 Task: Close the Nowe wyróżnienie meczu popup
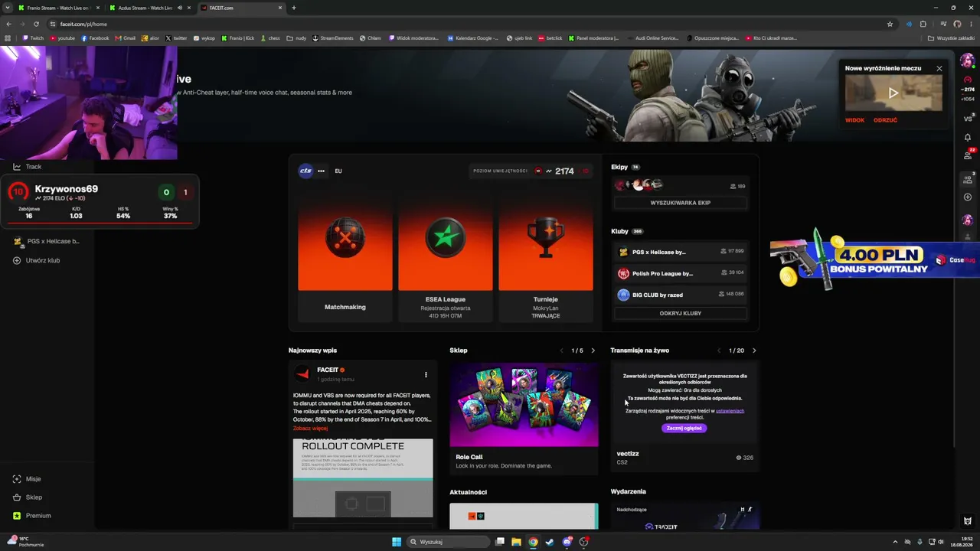coord(939,69)
